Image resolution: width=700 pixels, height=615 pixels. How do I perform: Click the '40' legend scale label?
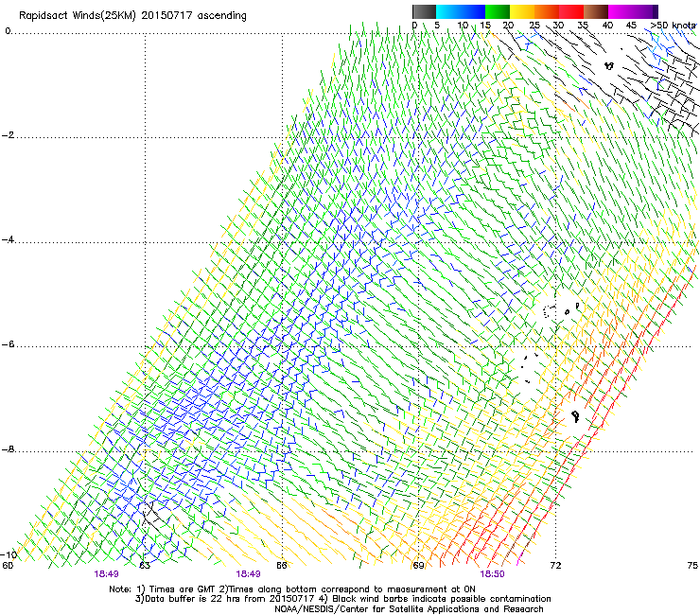point(607,26)
